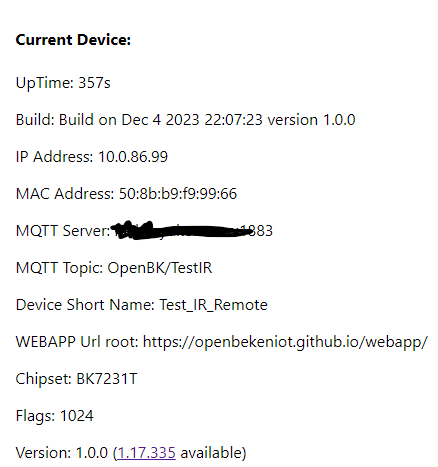This screenshot has width=438, height=467.
Task: Click the MQTT Topic OpenBK/TestIR text
Action: click(114, 268)
